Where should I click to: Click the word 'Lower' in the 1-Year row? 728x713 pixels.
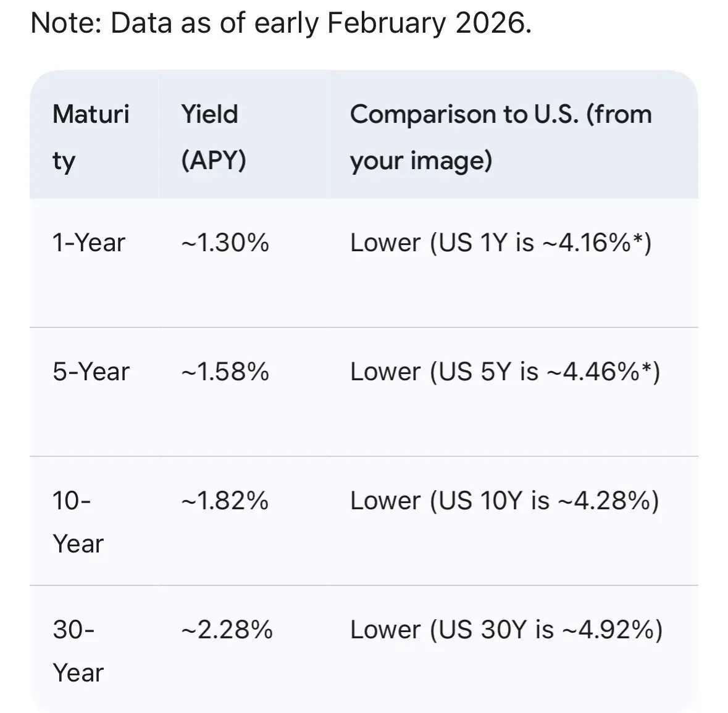(x=385, y=243)
